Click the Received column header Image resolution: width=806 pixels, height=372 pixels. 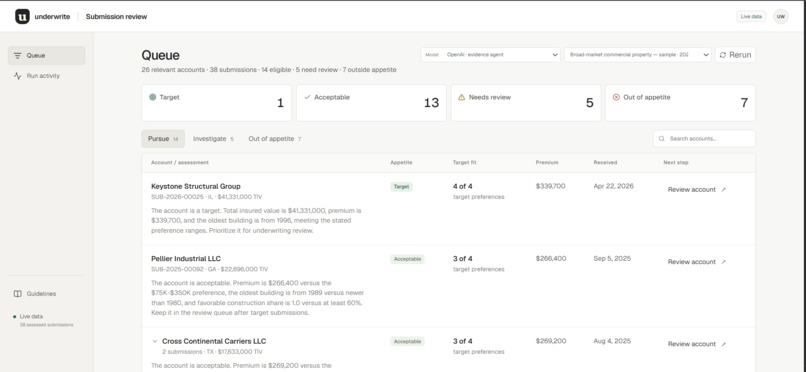click(x=606, y=162)
